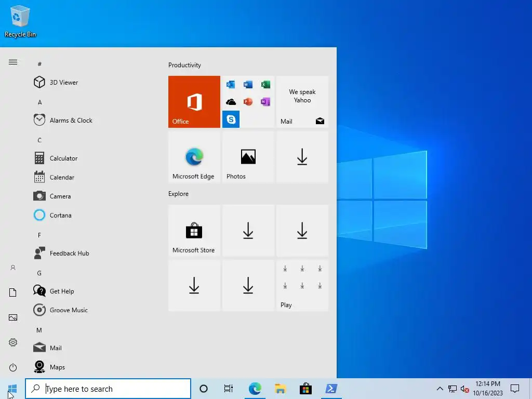The width and height of the screenshot is (532, 399).
Task: Open the user account icon in Start sidebar
Action: [13, 268]
